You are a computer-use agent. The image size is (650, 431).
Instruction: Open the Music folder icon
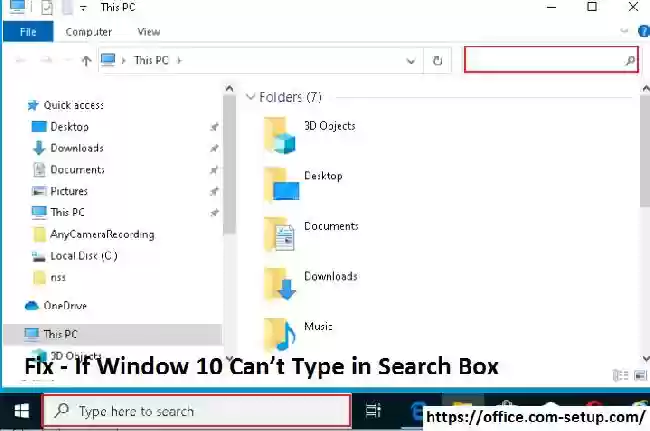pos(279,334)
